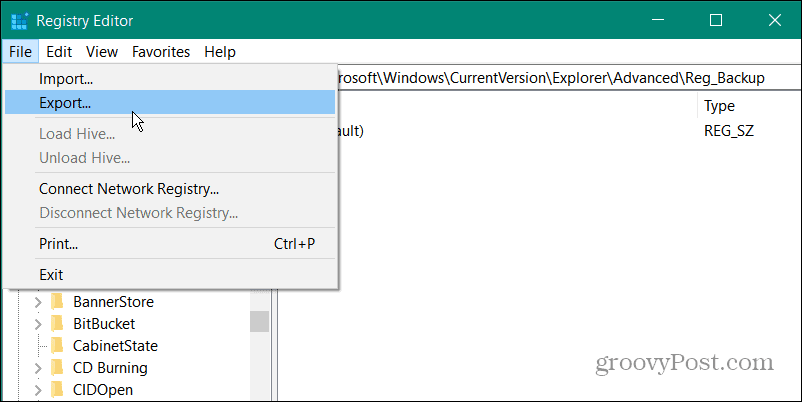Image resolution: width=802 pixels, height=402 pixels.
Task: Expand the CIDOpen registry key
Action: click(38, 390)
